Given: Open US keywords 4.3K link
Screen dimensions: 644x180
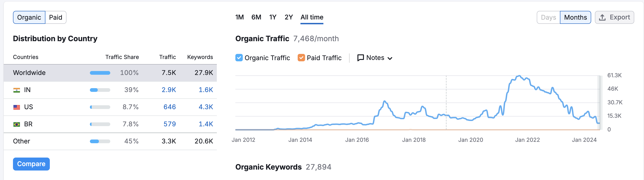Looking at the screenshot, I should point(205,107).
